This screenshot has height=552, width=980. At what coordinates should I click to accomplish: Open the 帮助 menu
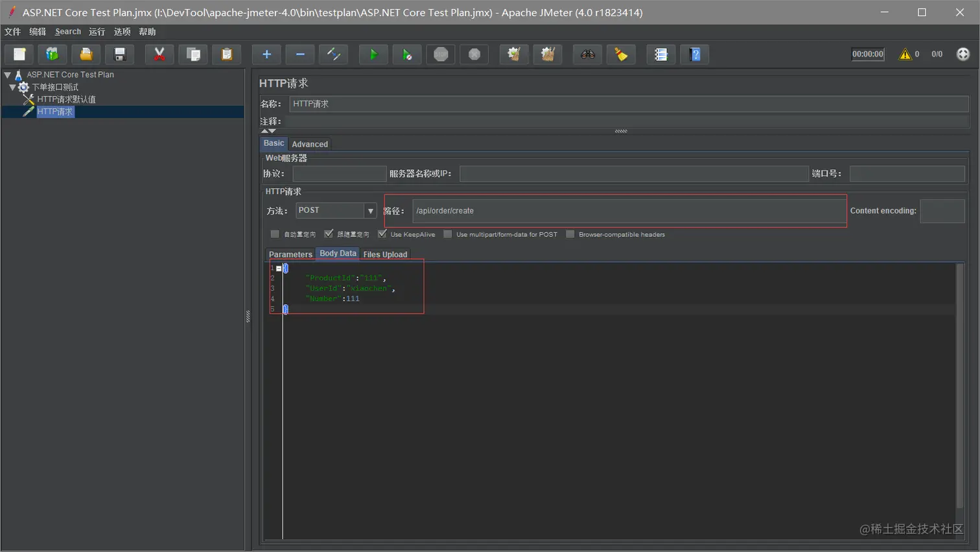(147, 32)
